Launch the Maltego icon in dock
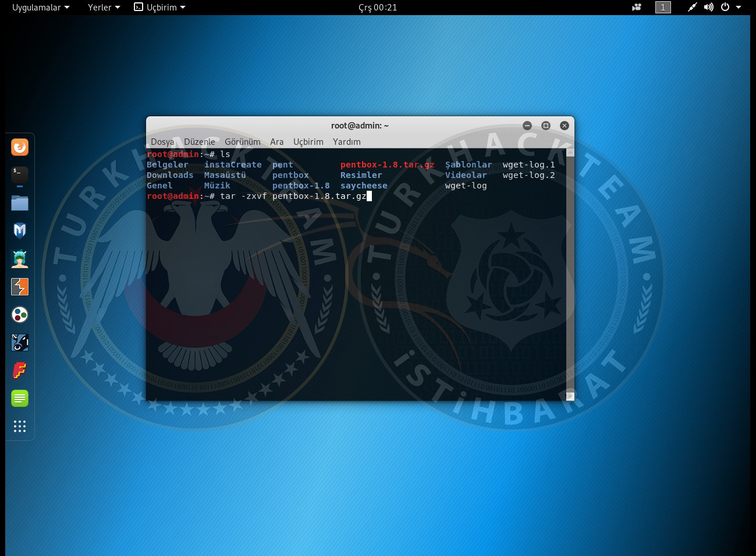The image size is (756, 556). pyautogui.click(x=20, y=343)
